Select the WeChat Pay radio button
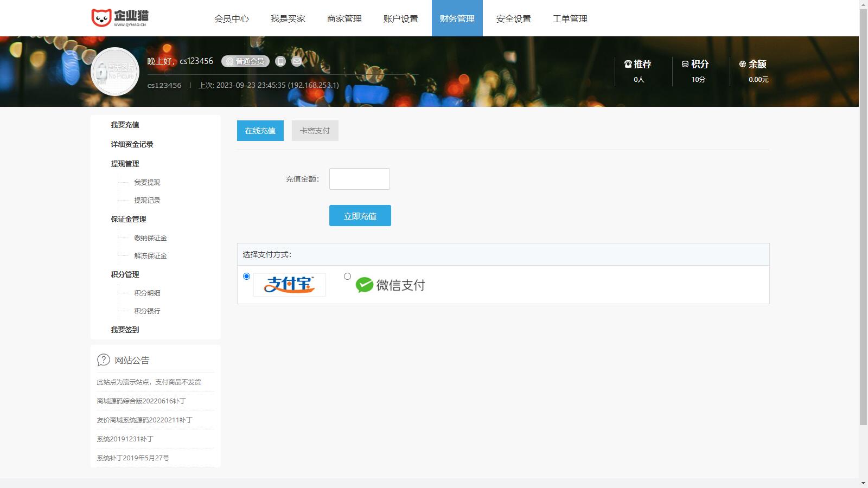868x488 pixels. 348,277
